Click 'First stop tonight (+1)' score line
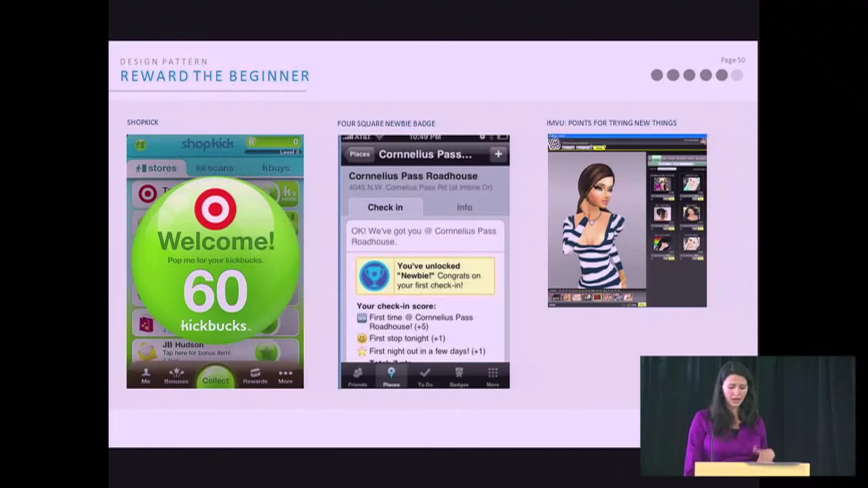868x488 pixels. click(407, 338)
